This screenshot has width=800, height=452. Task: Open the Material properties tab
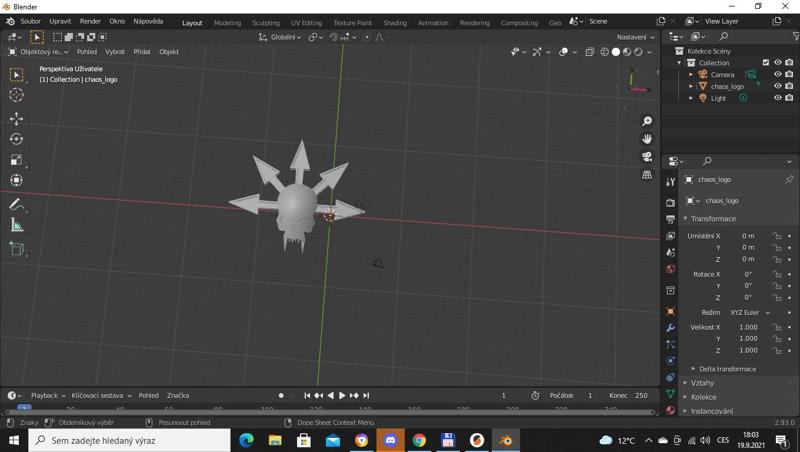coord(670,410)
